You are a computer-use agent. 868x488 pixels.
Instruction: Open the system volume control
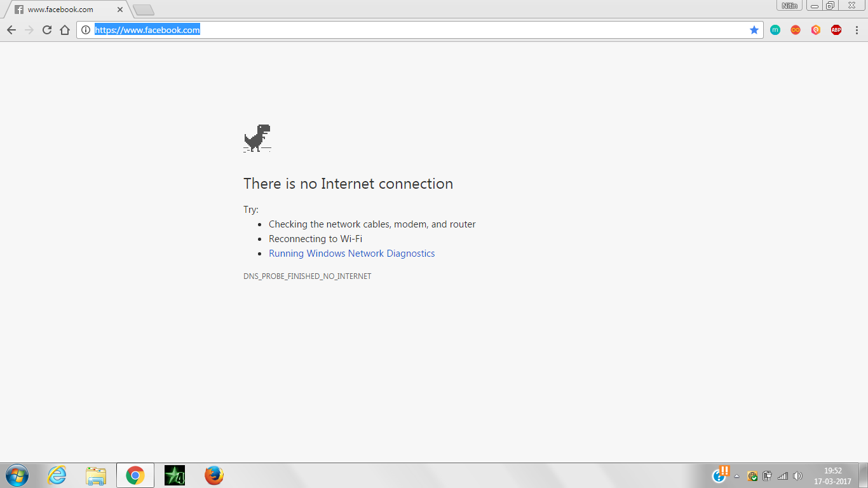click(798, 476)
